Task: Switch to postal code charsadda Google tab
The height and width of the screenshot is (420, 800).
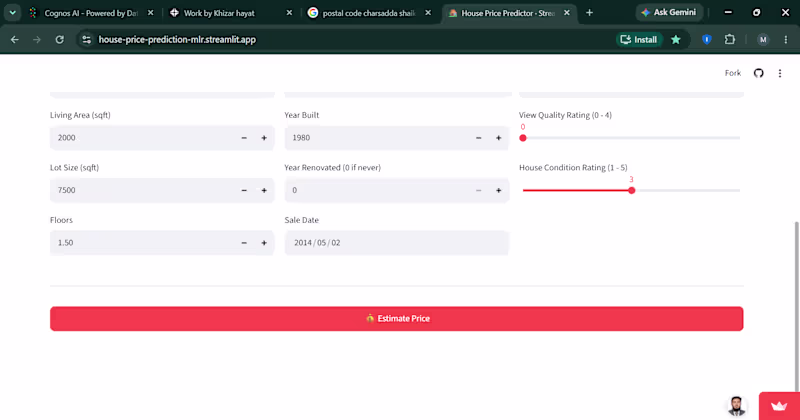Action: [x=368, y=13]
